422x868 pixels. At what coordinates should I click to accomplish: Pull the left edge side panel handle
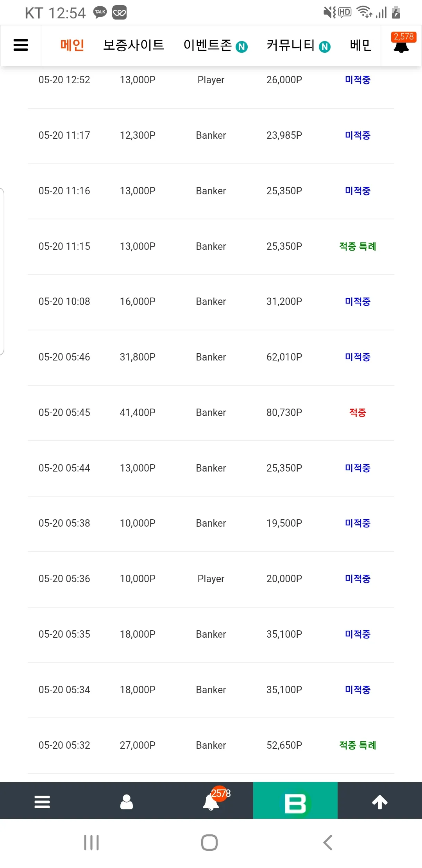[x=2, y=272]
